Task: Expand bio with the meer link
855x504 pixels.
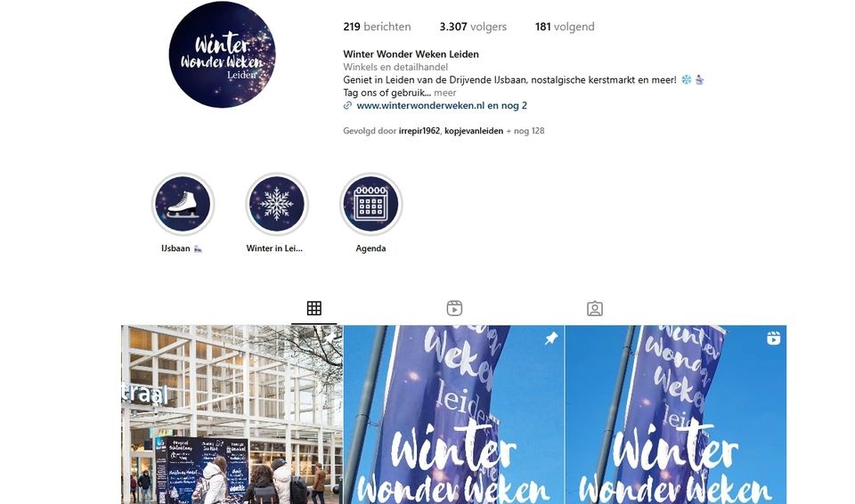Action: 445,93
